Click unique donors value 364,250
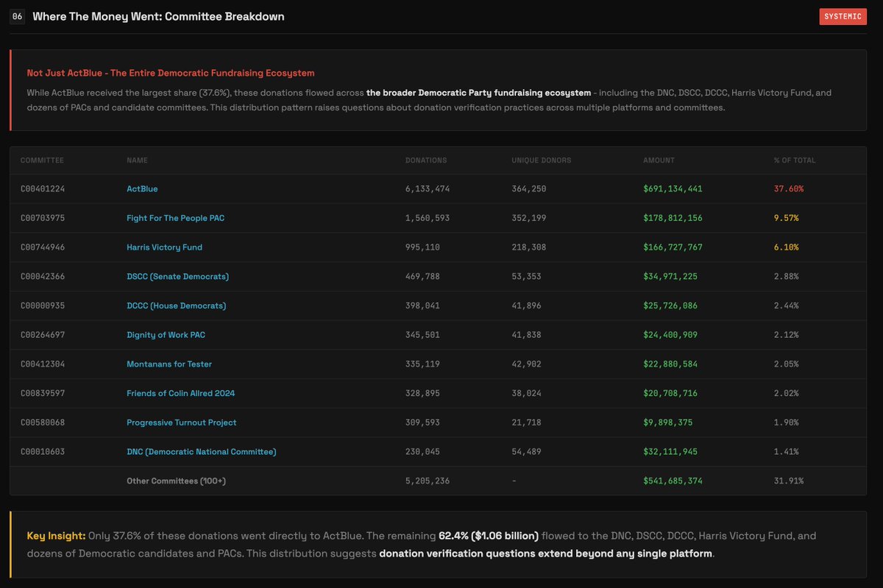This screenshot has width=883, height=588. point(529,189)
